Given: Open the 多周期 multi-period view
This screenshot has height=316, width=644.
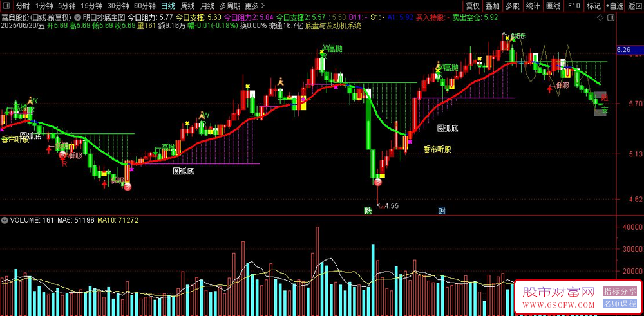Looking at the screenshot, I should pyautogui.click(x=230, y=6).
